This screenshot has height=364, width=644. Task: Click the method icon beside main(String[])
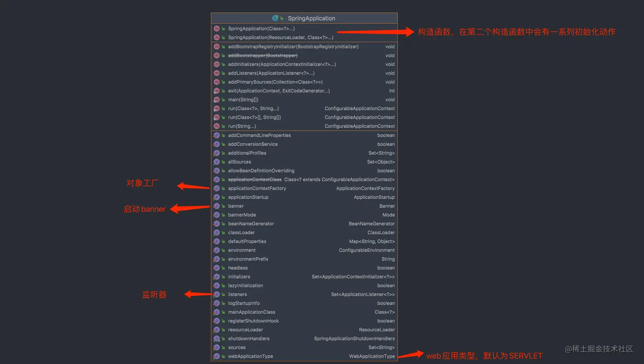coord(216,100)
